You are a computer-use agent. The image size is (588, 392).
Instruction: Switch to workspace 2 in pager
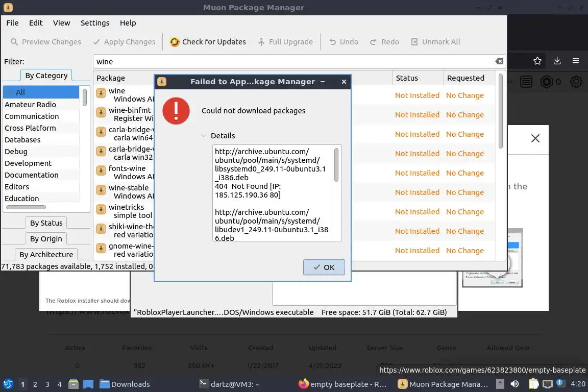click(35, 384)
